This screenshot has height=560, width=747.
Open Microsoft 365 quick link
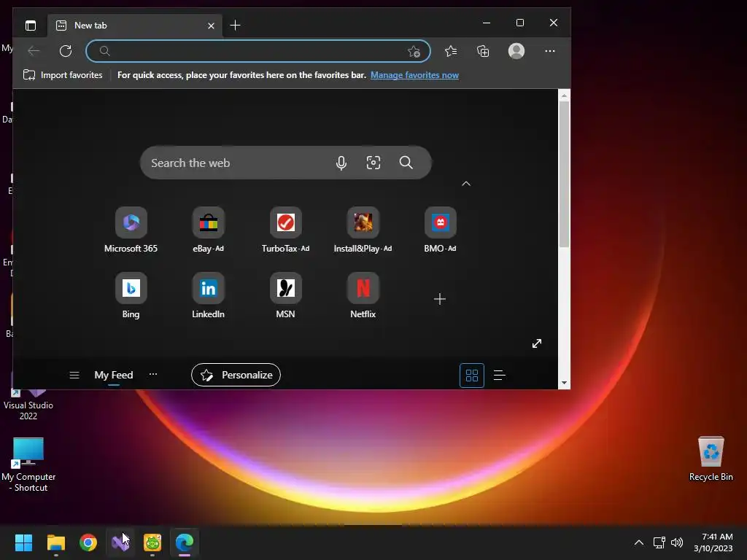point(131,230)
